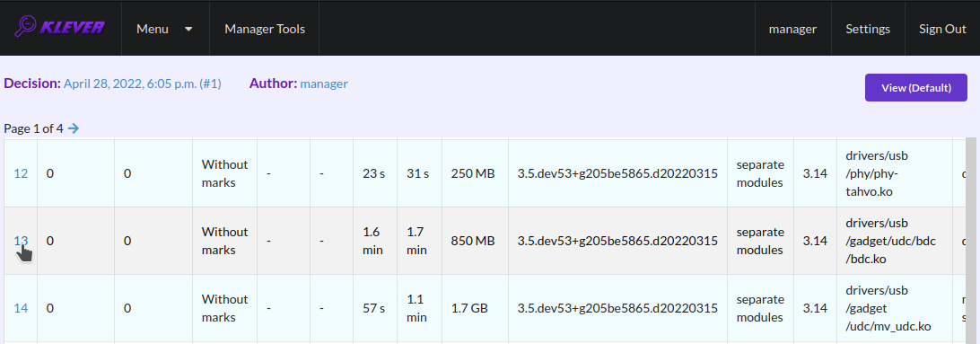Open the manager user profile

792,29
